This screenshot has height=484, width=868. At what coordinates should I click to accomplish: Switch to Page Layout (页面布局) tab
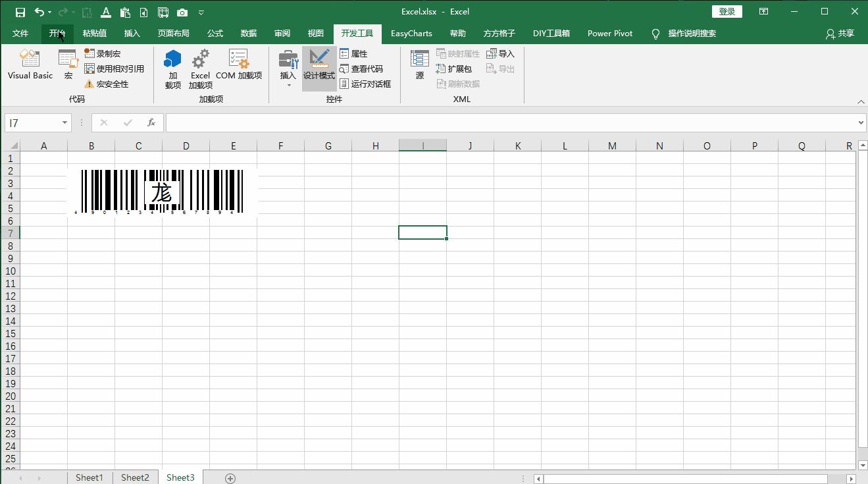(x=174, y=34)
